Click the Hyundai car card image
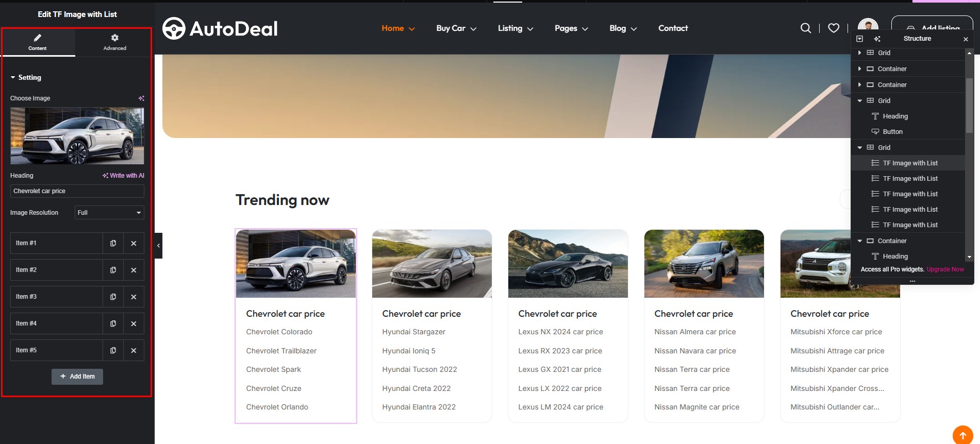Viewport: 980px width, 444px height. coord(432,264)
